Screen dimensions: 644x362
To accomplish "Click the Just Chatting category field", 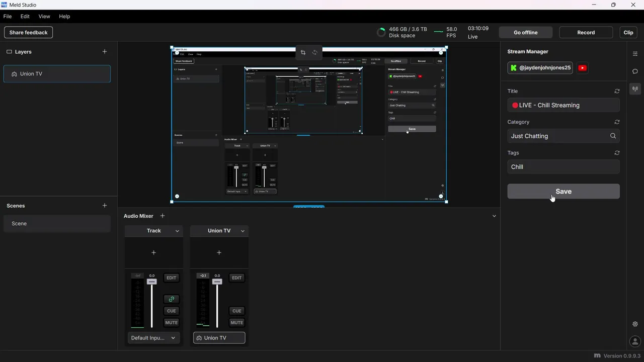I will (x=563, y=136).
